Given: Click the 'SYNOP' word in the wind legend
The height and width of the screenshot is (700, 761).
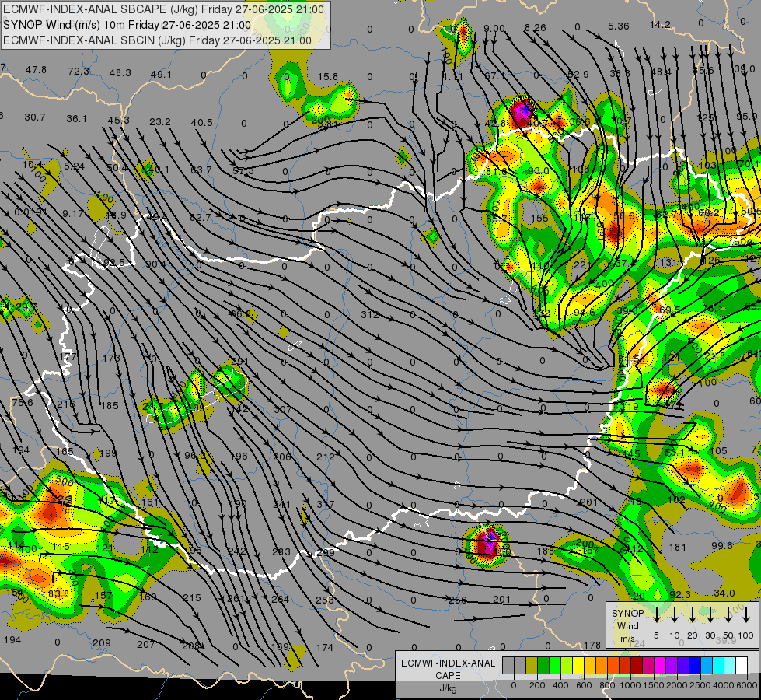Looking at the screenshot, I should (x=627, y=613).
